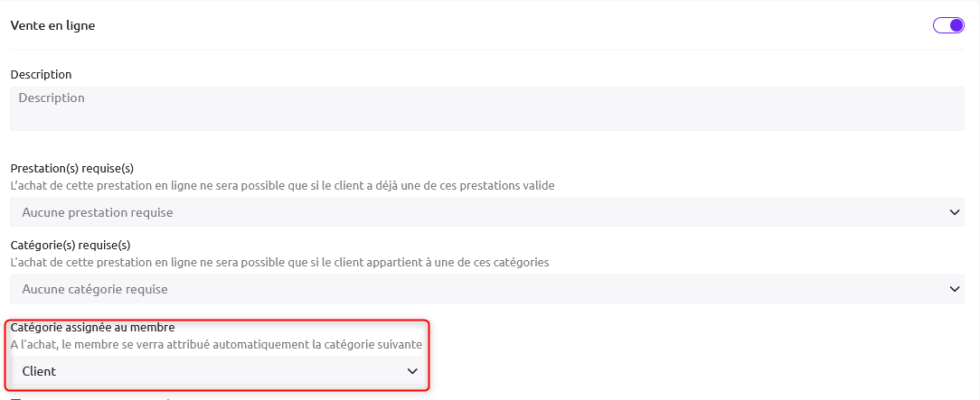Click the chevron of Prestation(s) requise(s) select
This screenshot has width=980, height=400.
(955, 212)
